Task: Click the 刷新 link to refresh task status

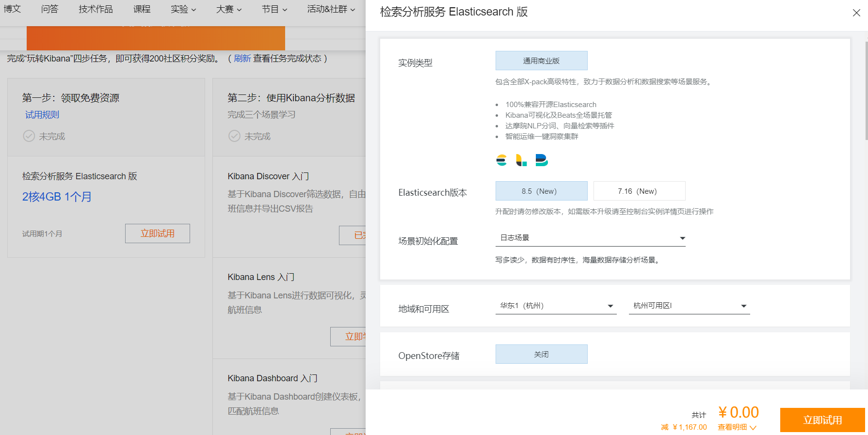Action: click(x=242, y=59)
